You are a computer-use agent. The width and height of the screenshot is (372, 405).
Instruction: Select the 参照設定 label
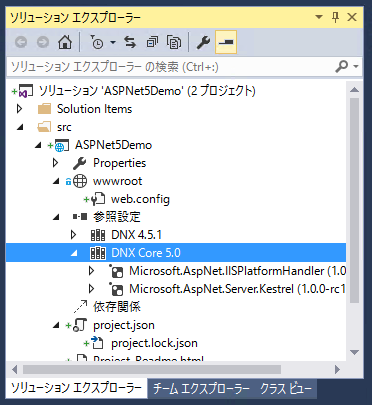click(x=117, y=217)
